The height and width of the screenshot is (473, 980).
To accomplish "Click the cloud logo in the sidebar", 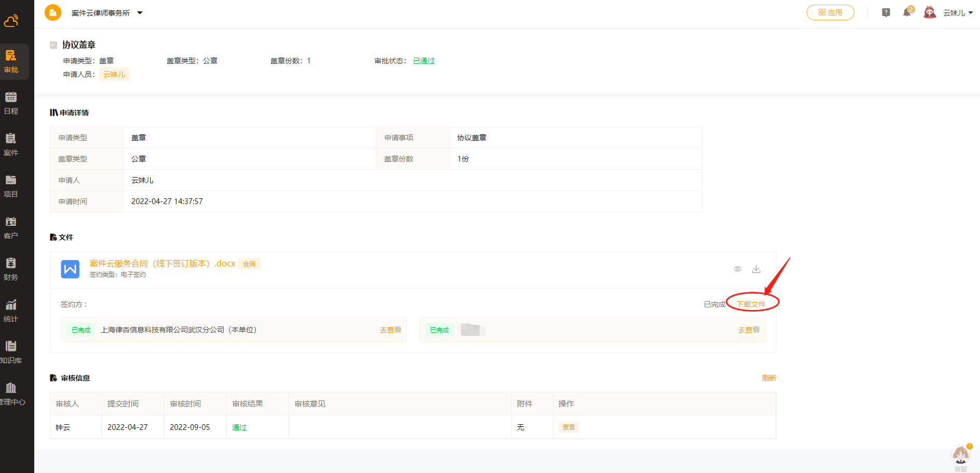I will [11, 21].
